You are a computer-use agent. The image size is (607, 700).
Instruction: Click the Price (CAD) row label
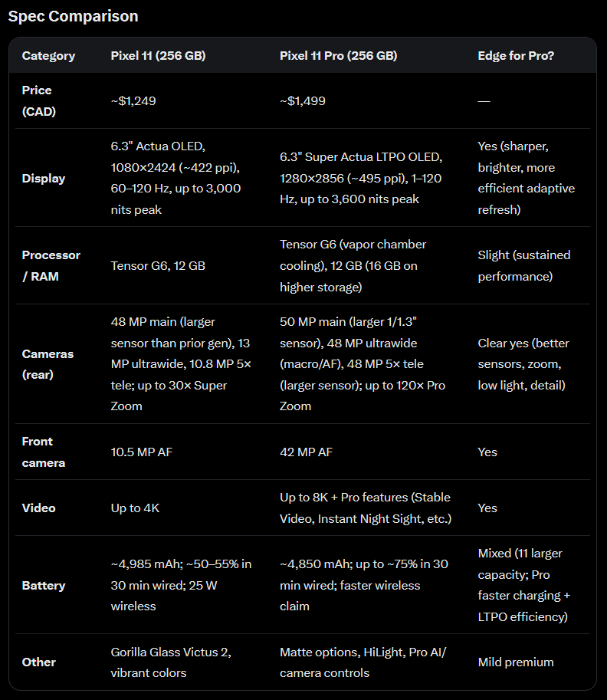point(39,101)
